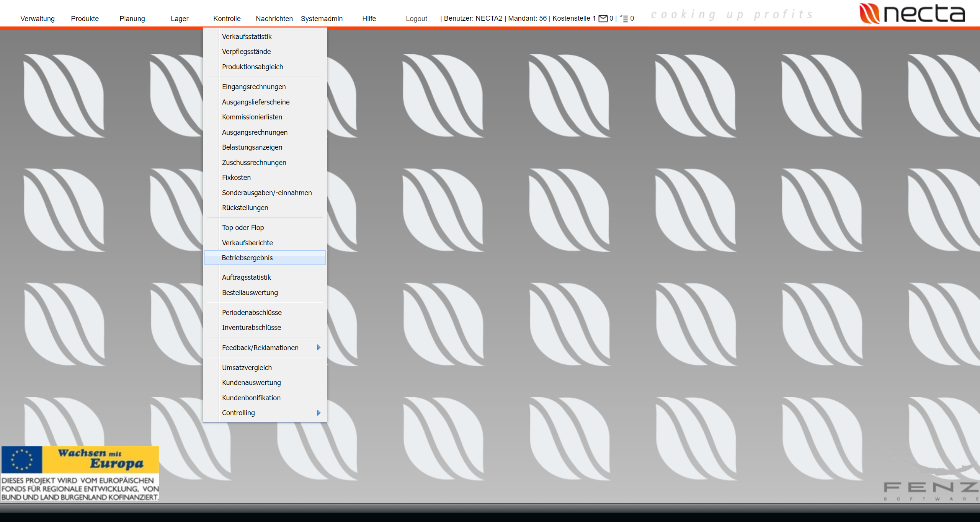Click the task list icon
The width and height of the screenshot is (980, 522).
point(624,18)
